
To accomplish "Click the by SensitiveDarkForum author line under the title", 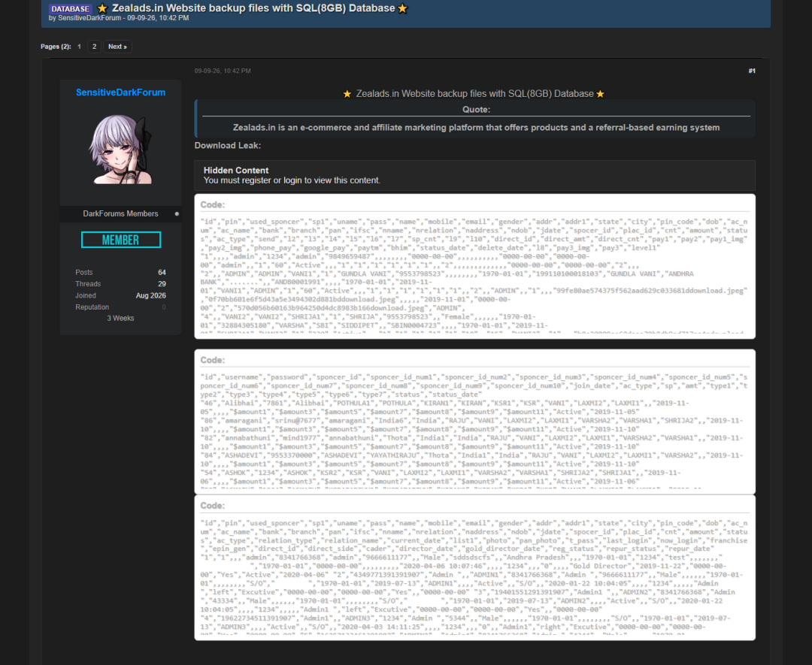I will (x=119, y=18).
